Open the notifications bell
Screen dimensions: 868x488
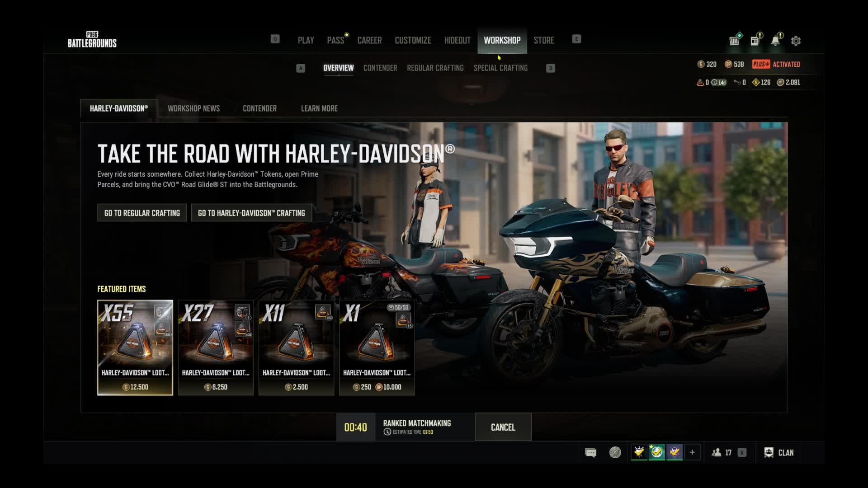coord(775,40)
